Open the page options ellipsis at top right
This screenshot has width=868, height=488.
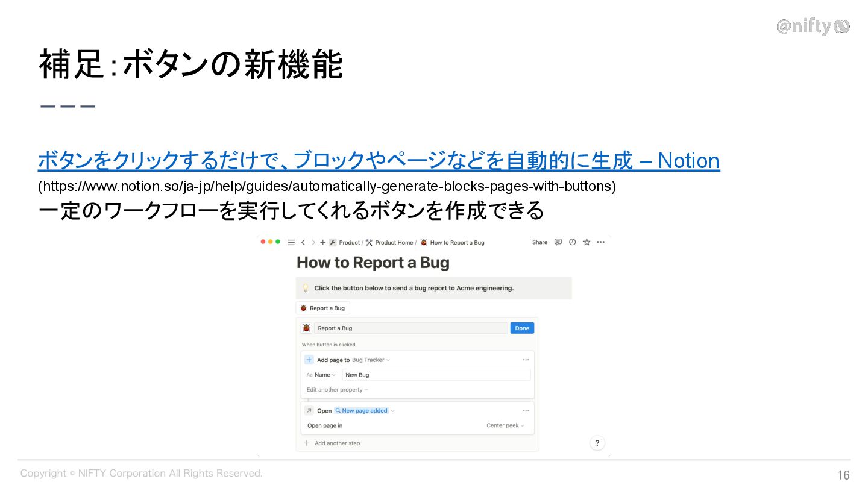[x=600, y=242]
